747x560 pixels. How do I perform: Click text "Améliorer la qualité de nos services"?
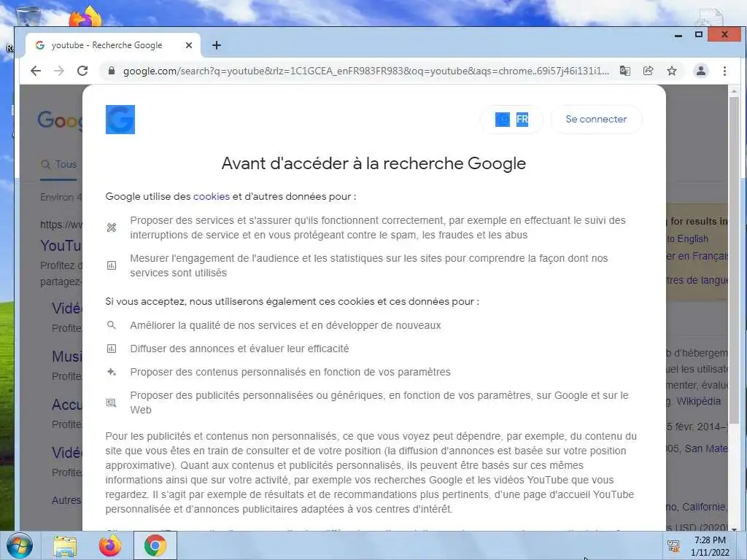click(x=212, y=325)
